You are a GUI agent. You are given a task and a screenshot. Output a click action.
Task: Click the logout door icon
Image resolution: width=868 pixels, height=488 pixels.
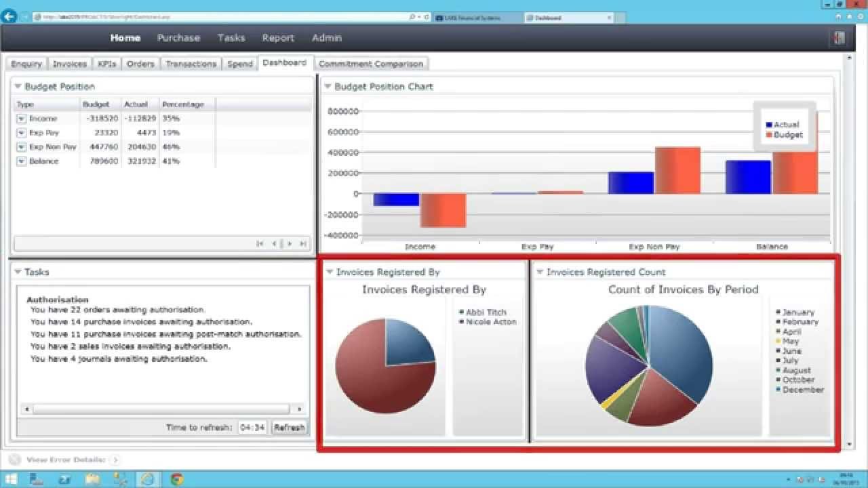click(x=840, y=38)
